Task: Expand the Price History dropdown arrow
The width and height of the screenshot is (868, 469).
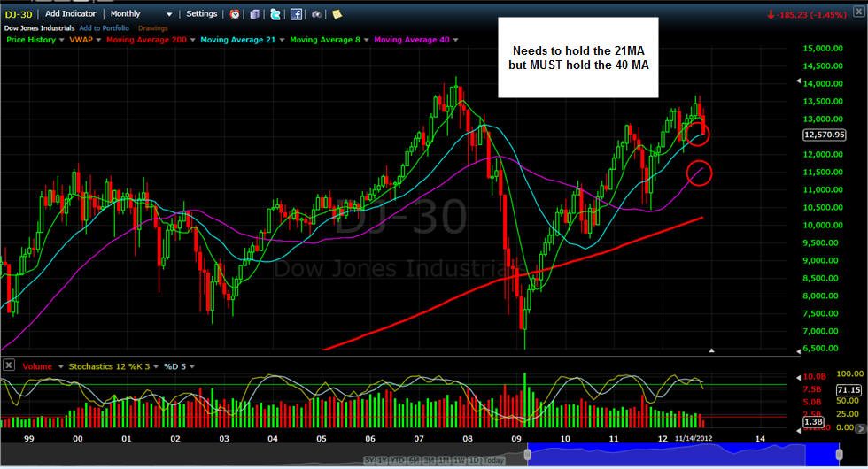Action: (x=61, y=40)
